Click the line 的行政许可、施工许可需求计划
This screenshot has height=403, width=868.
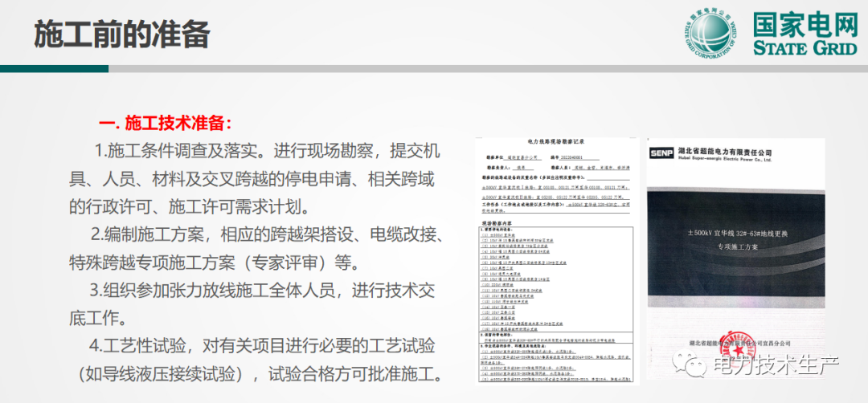189,207
